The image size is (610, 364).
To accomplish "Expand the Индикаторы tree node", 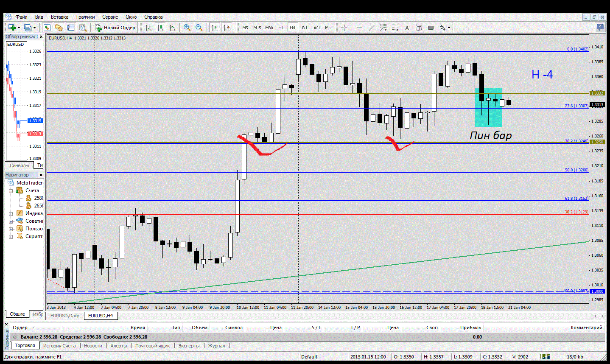I will click(x=11, y=213).
